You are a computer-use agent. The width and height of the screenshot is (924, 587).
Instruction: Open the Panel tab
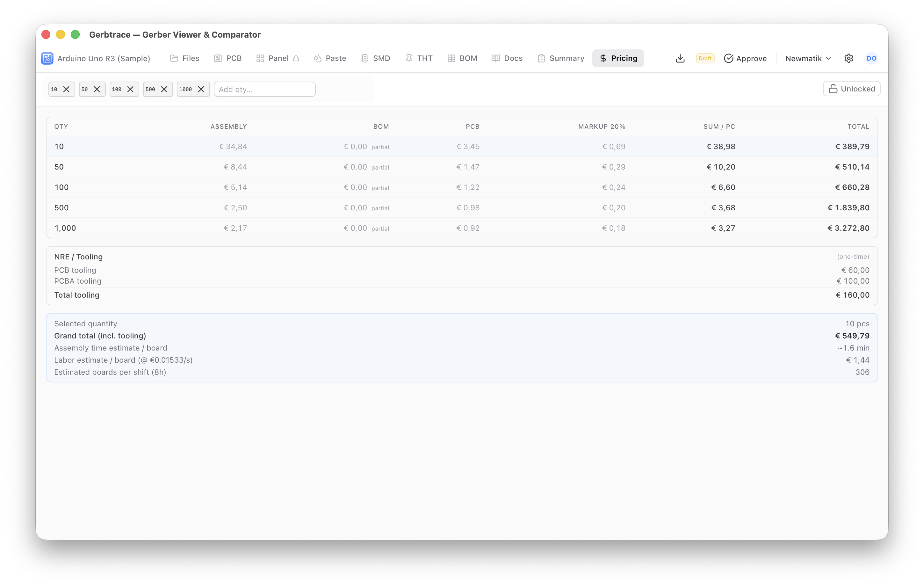(272, 58)
